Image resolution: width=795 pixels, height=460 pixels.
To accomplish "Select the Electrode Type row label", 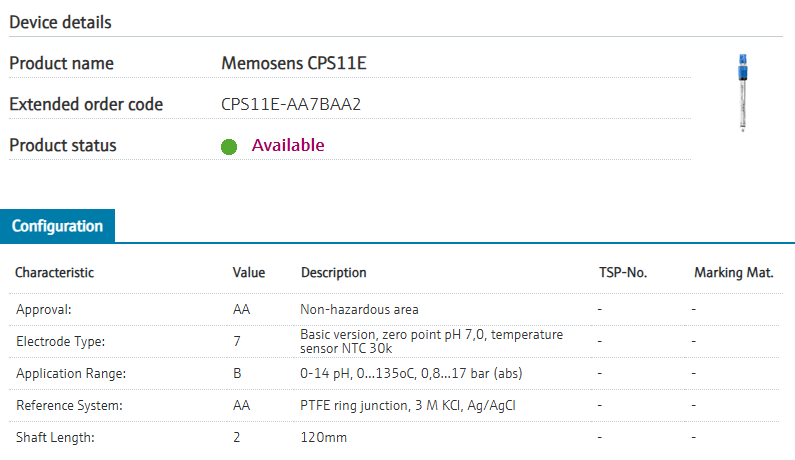I will pyautogui.click(x=61, y=342).
